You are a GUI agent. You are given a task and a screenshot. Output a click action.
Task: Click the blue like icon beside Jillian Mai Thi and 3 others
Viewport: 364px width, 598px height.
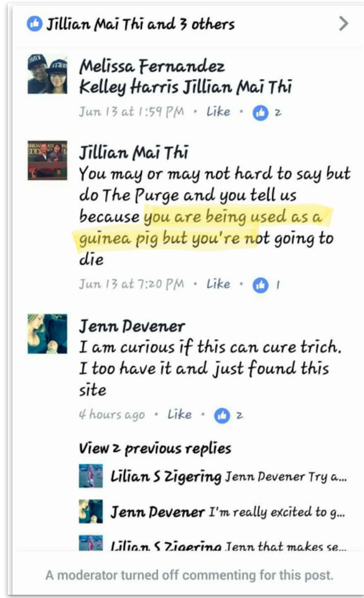pos(34,24)
